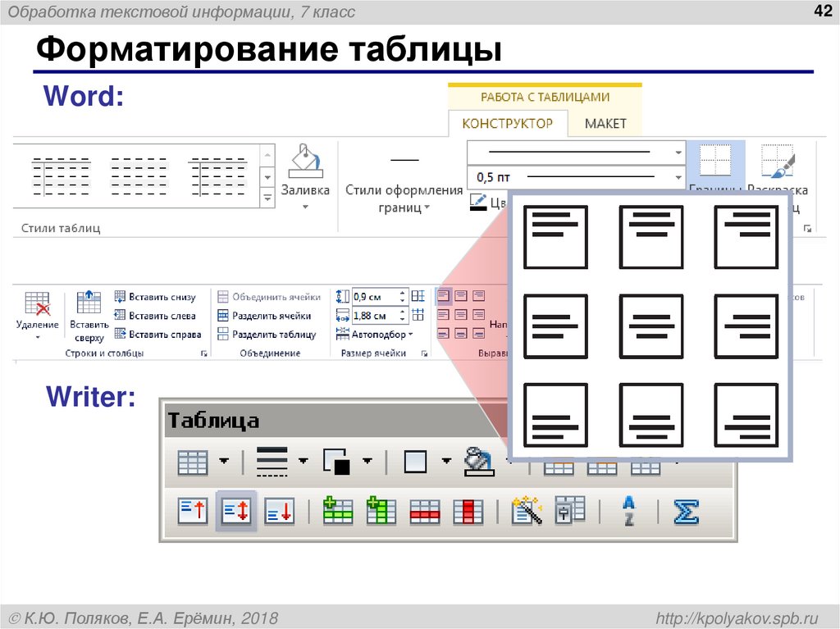Image resolution: width=840 pixels, height=629 pixels.
Task: Toggle enlarged align middle right icon
Action: 746,326
